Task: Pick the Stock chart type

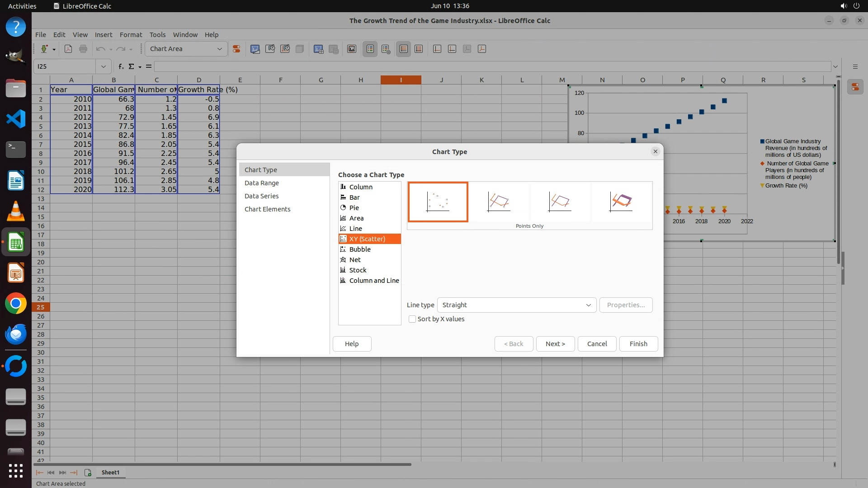Action: [x=358, y=270]
